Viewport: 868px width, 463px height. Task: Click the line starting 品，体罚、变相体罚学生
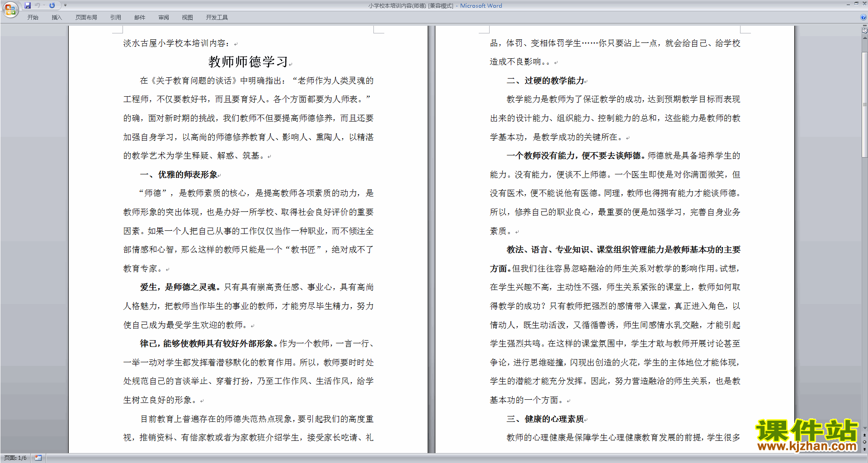tap(615, 43)
